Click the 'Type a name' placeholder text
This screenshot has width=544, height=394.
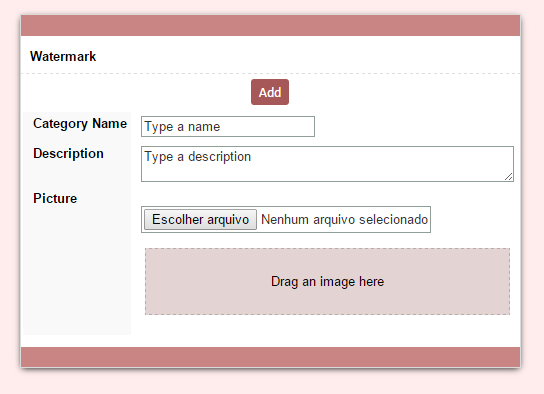[182, 127]
